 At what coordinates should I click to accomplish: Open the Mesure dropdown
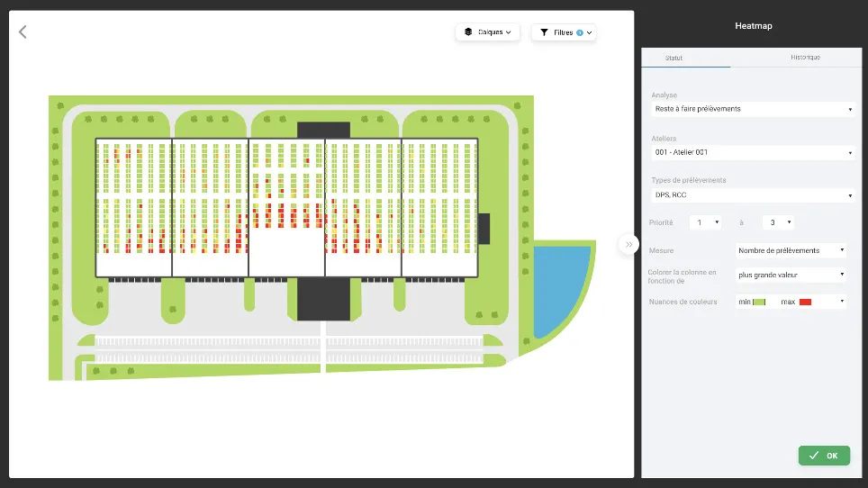(791, 250)
